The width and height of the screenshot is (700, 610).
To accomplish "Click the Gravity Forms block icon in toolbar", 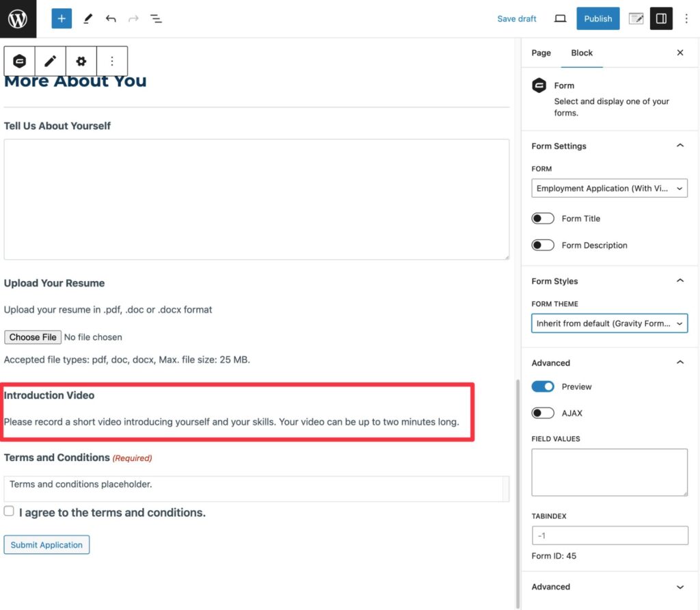I will pyautogui.click(x=20, y=62).
